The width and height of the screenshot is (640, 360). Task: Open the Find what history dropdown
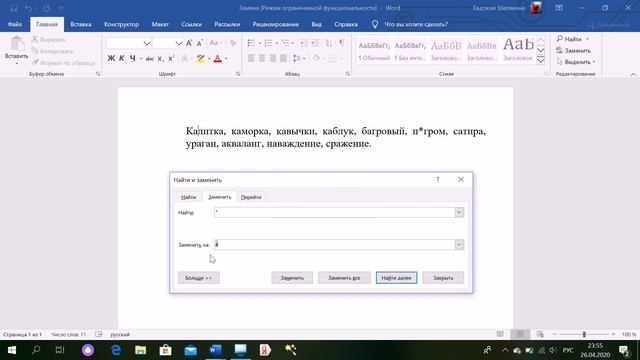pyautogui.click(x=459, y=212)
